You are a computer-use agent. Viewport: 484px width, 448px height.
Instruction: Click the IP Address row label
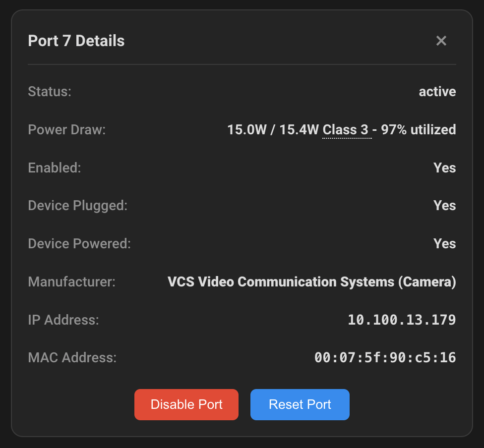[63, 320]
